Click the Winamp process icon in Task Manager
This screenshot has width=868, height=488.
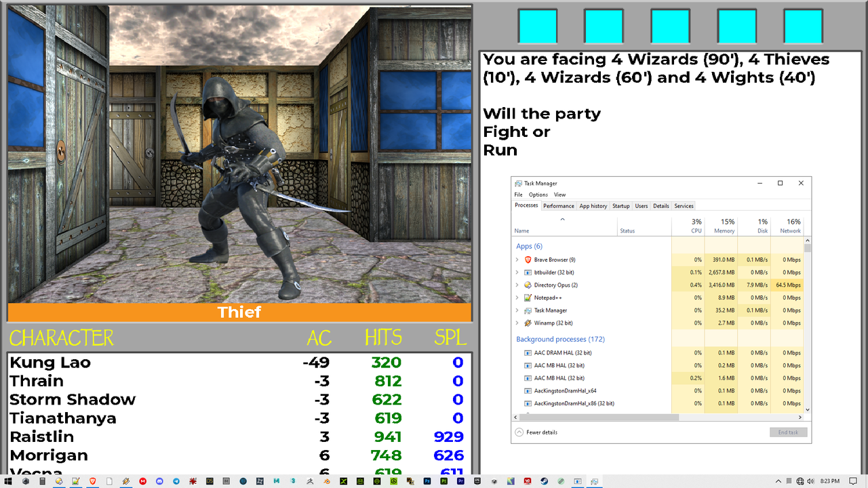click(528, 323)
